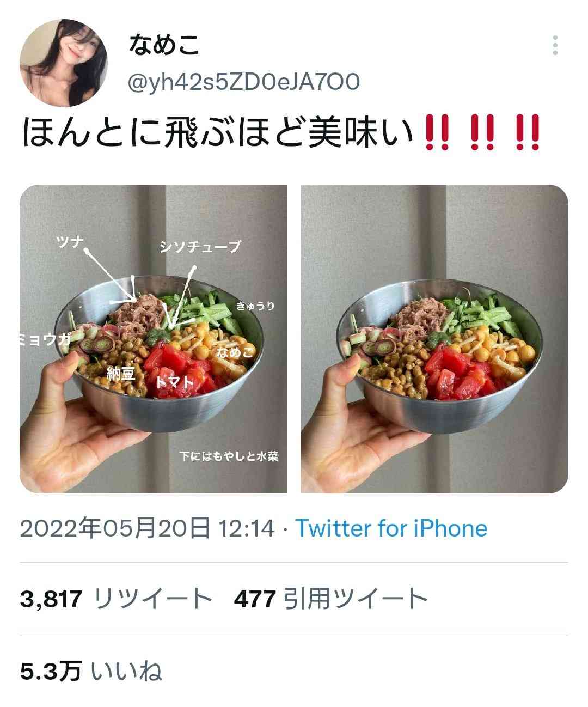This screenshot has height=707, width=588.
Task: Click the きゅうり label in left photo
Action: coord(255,307)
